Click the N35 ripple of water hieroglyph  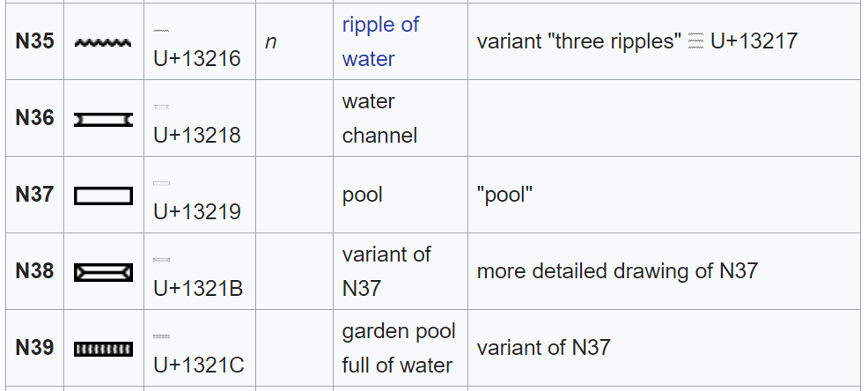point(104,42)
